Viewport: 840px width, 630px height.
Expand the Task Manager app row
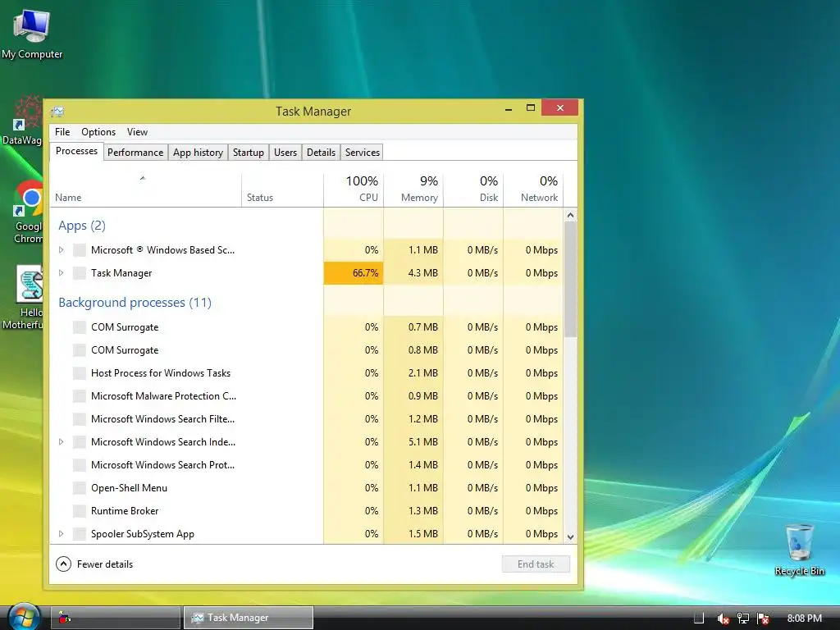(x=61, y=273)
